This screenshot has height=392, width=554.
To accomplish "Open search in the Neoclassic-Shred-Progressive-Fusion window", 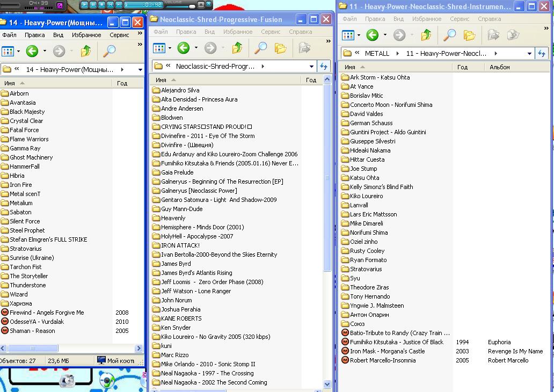I will [x=261, y=48].
